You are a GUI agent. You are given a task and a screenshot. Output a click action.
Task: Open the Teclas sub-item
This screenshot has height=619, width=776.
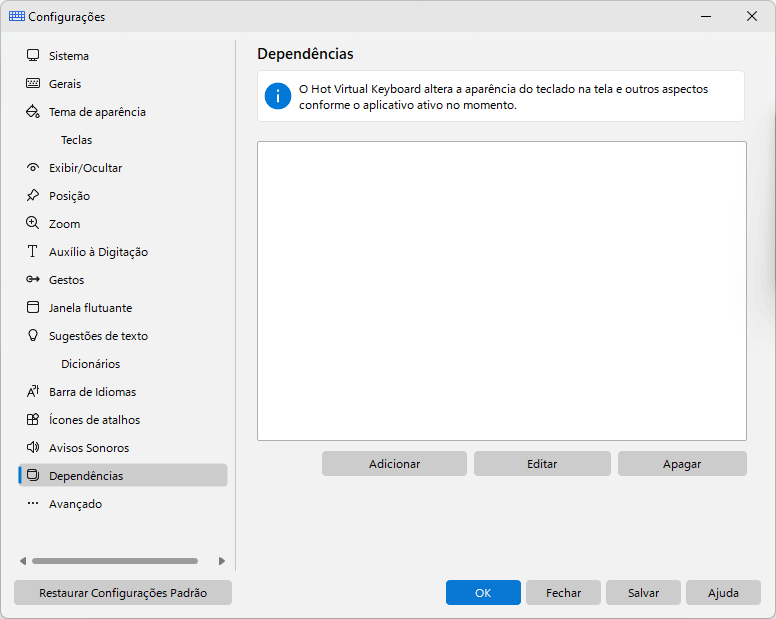(x=77, y=140)
